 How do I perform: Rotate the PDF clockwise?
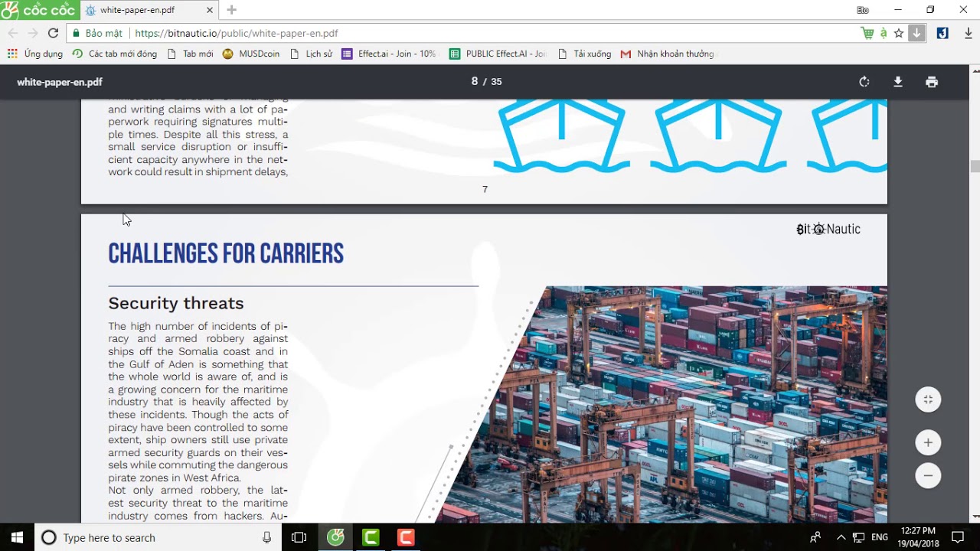(x=864, y=82)
